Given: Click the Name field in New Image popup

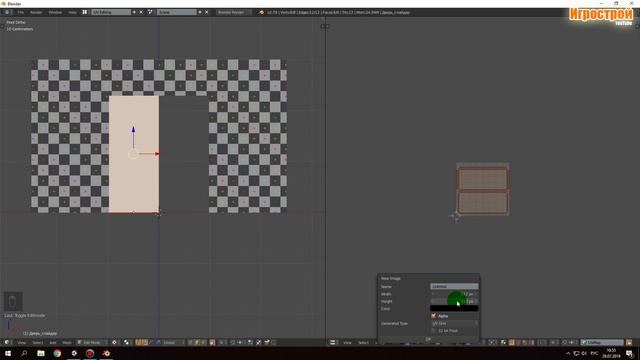Looking at the screenshot, I should coord(454,287).
